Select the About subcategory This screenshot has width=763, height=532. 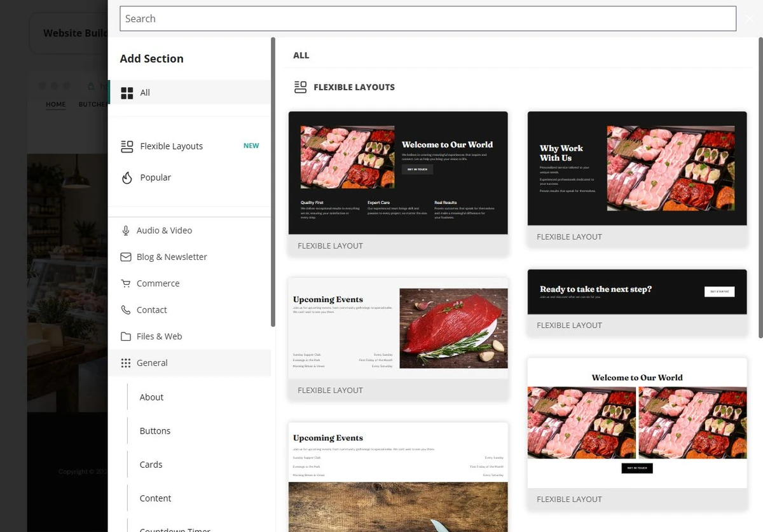click(x=151, y=397)
